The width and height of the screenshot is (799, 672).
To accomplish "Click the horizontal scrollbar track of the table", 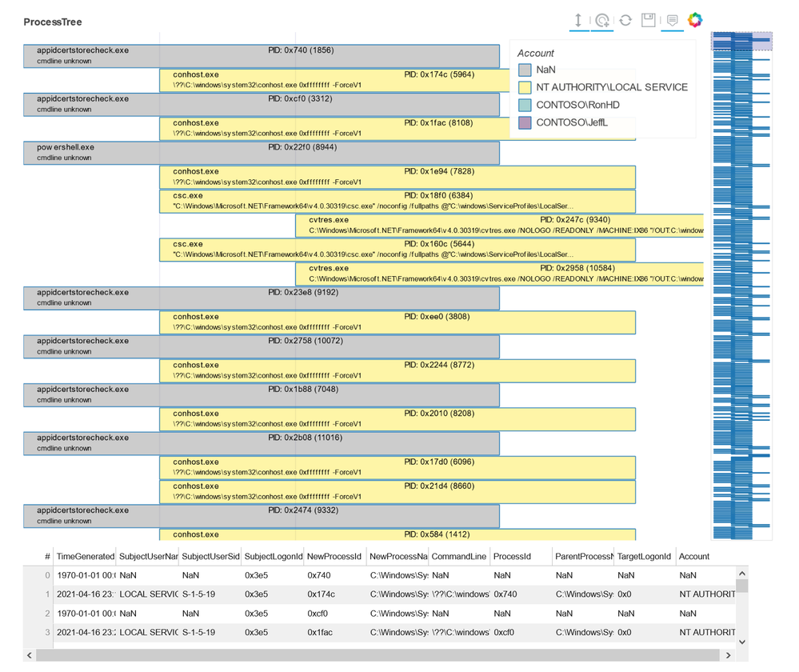I will pos(378,655).
